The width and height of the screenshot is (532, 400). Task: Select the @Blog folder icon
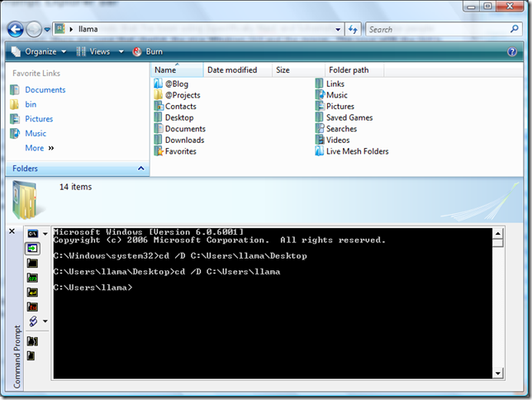[158, 83]
